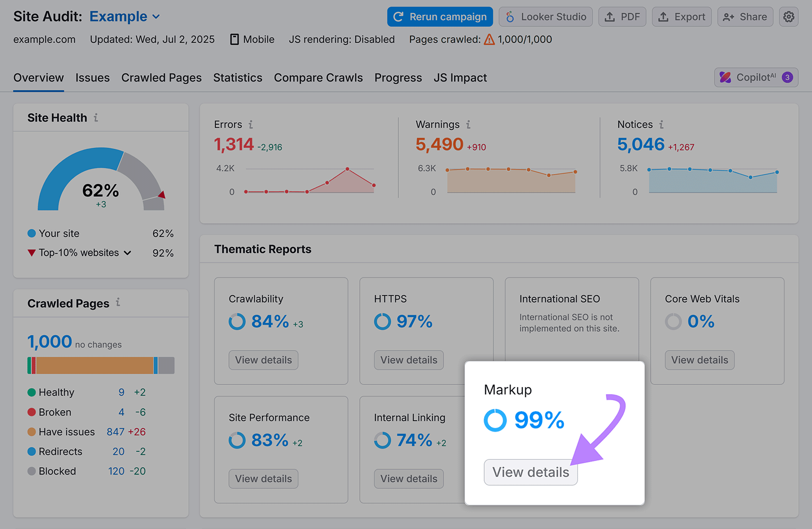Viewport: 812px width, 529px height.
Task: Switch to the Issues tab
Action: click(x=92, y=78)
